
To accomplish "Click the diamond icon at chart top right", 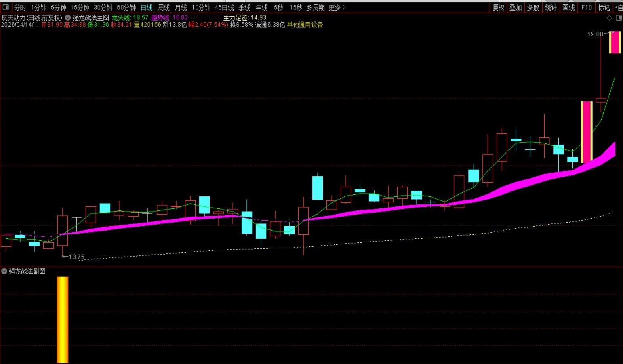I will (609, 18).
